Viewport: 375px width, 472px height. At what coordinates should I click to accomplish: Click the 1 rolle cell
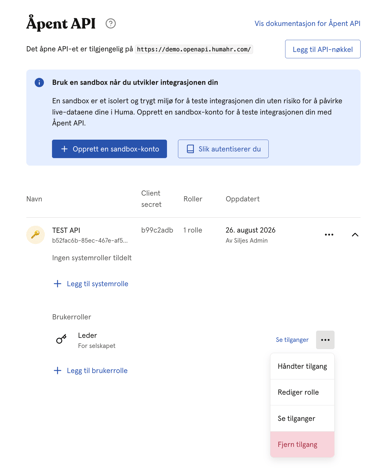coord(193,230)
